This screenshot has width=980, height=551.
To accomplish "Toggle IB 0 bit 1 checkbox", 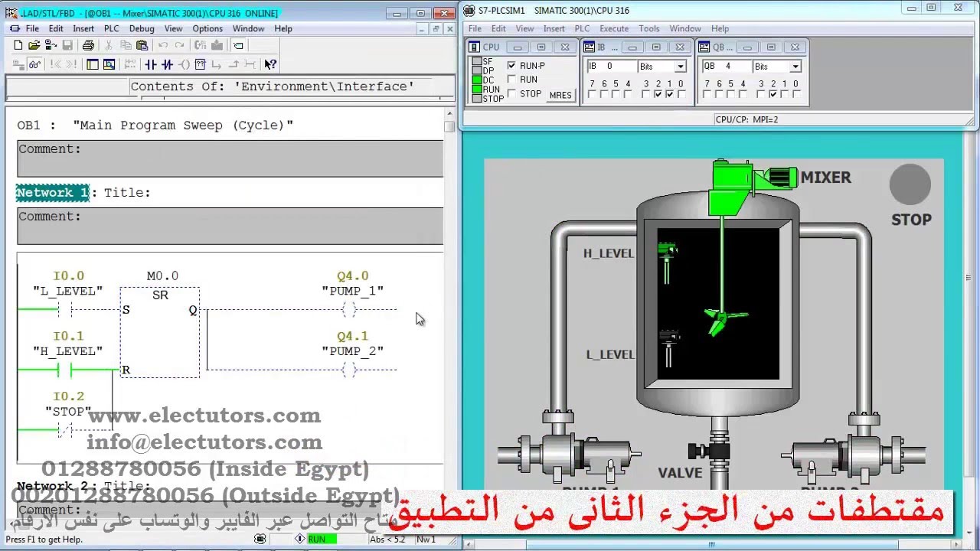I will pyautogui.click(x=669, y=94).
